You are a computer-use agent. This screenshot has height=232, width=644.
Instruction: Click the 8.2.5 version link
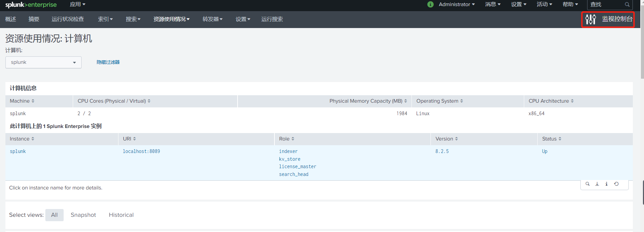442,151
